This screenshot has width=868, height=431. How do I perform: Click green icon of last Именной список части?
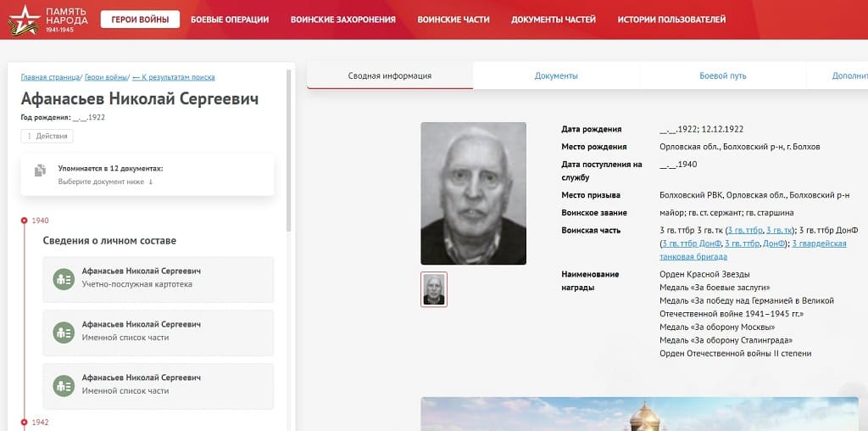[64, 385]
